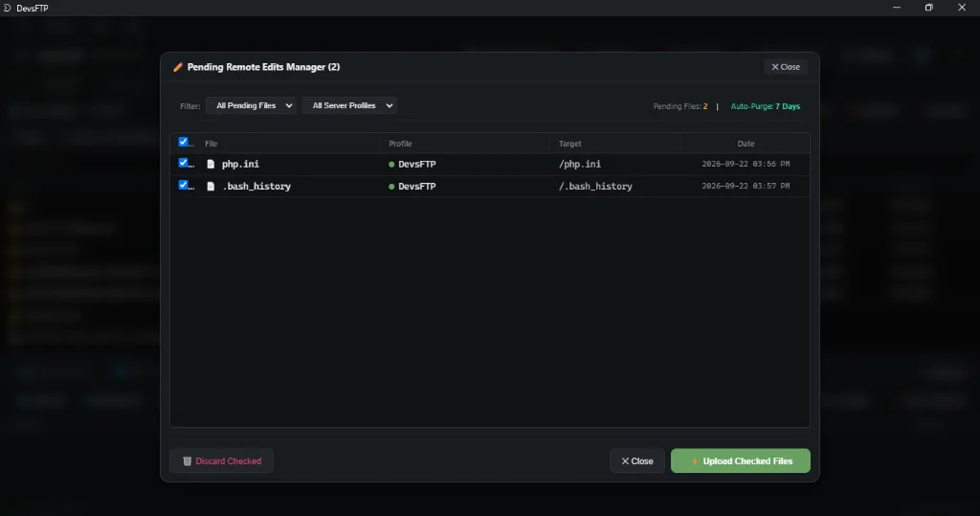Sort by the Profile column header
This screenshot has width=980, height=516.
click(400, 144)
